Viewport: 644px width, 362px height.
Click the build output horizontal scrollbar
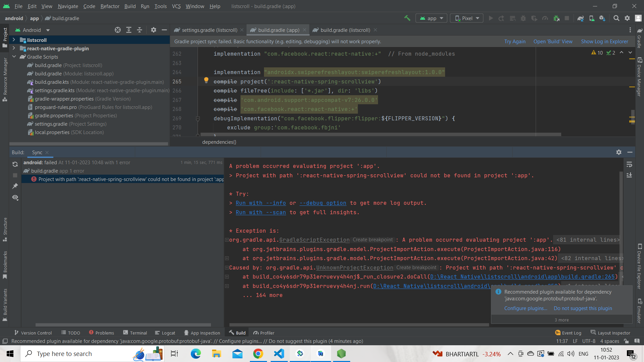359,325
